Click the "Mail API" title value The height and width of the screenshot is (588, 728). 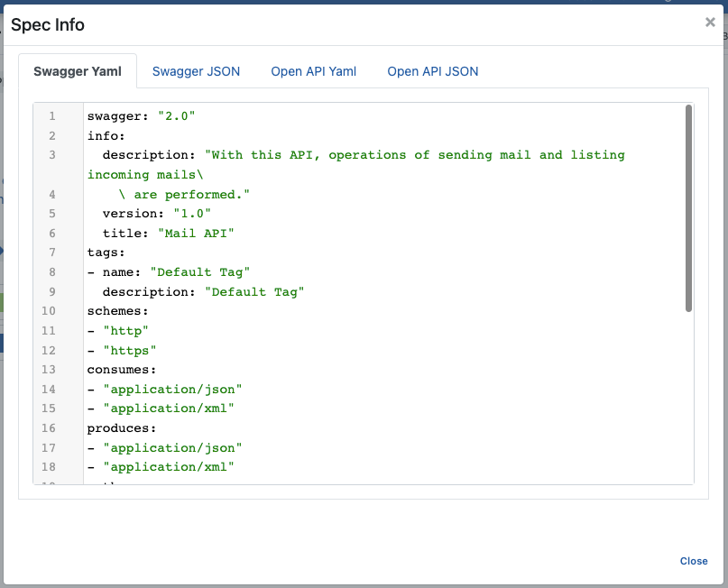(x=196, y=233)
